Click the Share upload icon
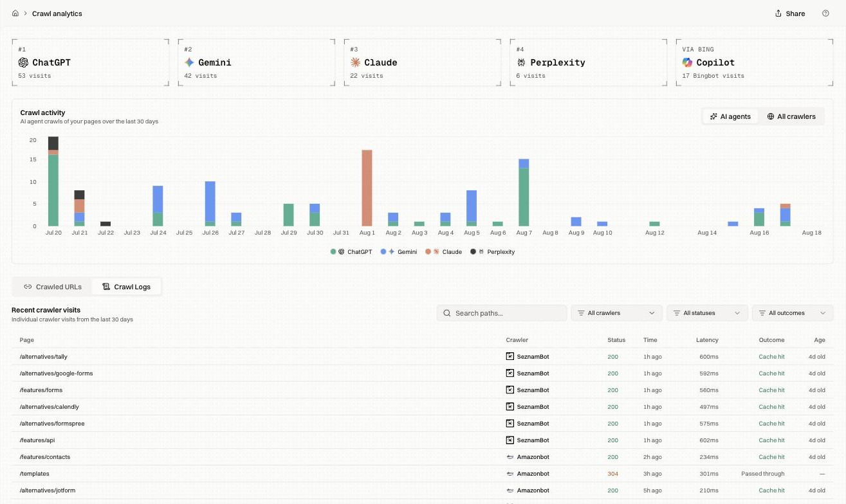The width and height of the screenshot is (846, 504). point(778,14)
